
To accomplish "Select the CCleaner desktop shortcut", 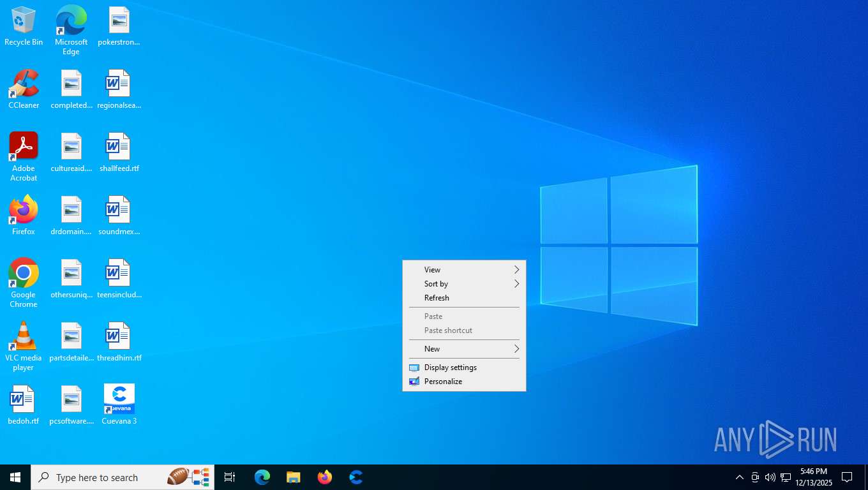I will point(24,90).
